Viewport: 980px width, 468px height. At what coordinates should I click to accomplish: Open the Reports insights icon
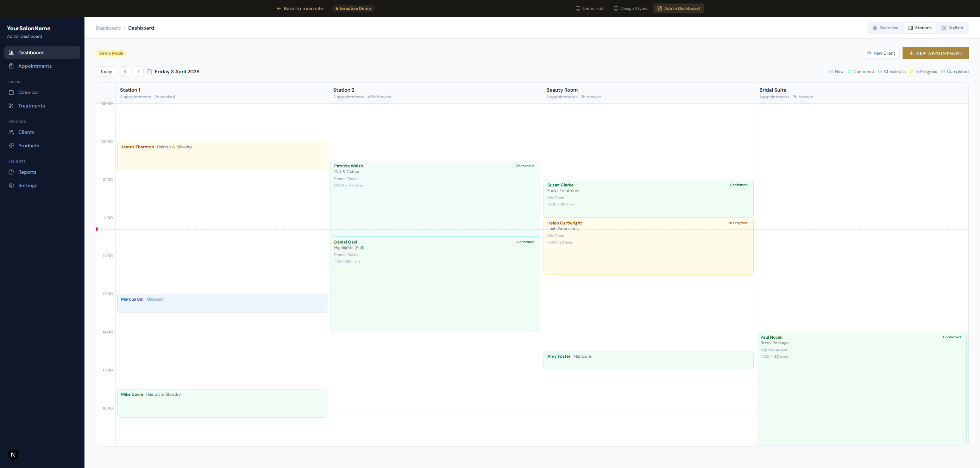(x=11, y=172)
